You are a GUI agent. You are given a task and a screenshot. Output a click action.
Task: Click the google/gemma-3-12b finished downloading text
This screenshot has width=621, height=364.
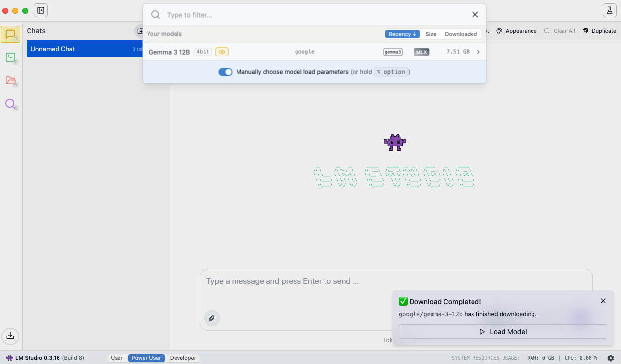[x=468, y=314]
